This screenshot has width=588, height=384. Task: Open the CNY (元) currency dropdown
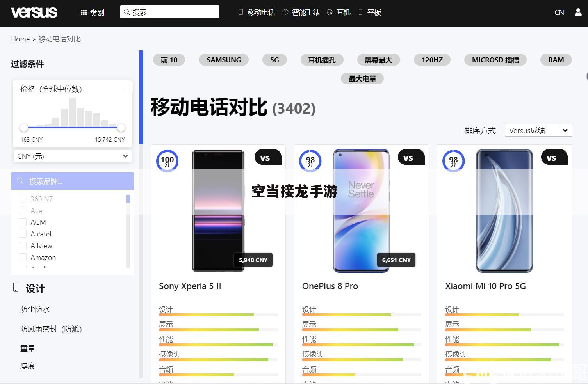tap(72, 156)
